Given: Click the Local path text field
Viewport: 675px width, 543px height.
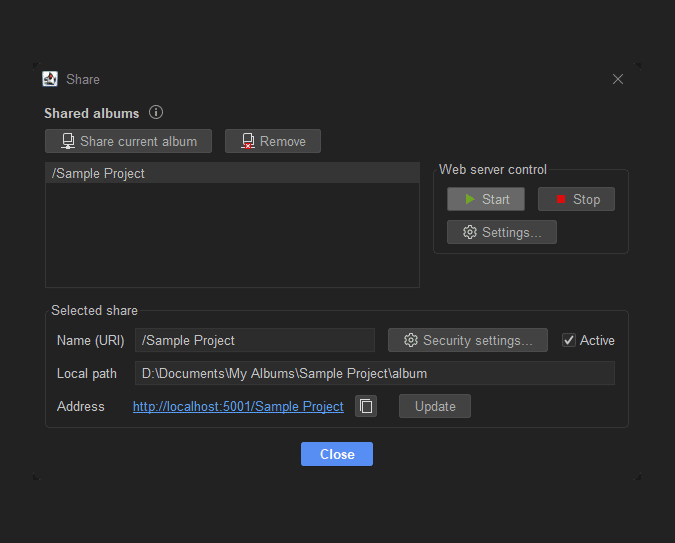Looking at the screenshot, I should (x=375, y=373).
